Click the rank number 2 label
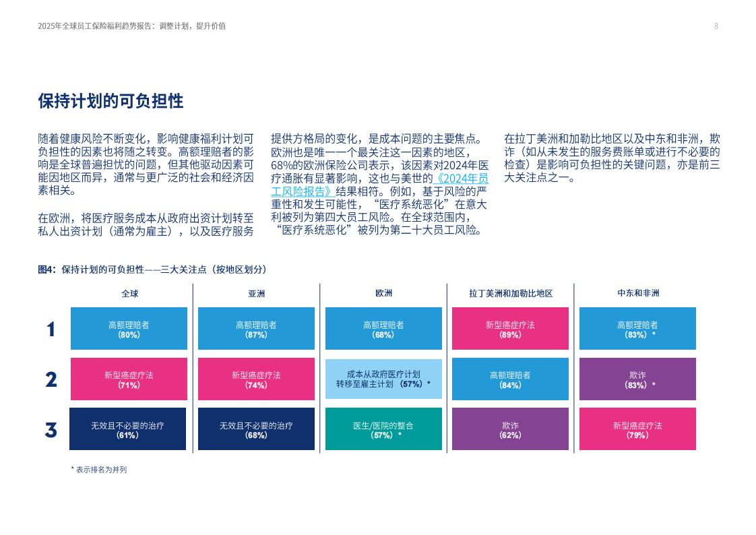The width and height of the screenshot is (756, 535). pyautogui.click(x=51, y=379)
